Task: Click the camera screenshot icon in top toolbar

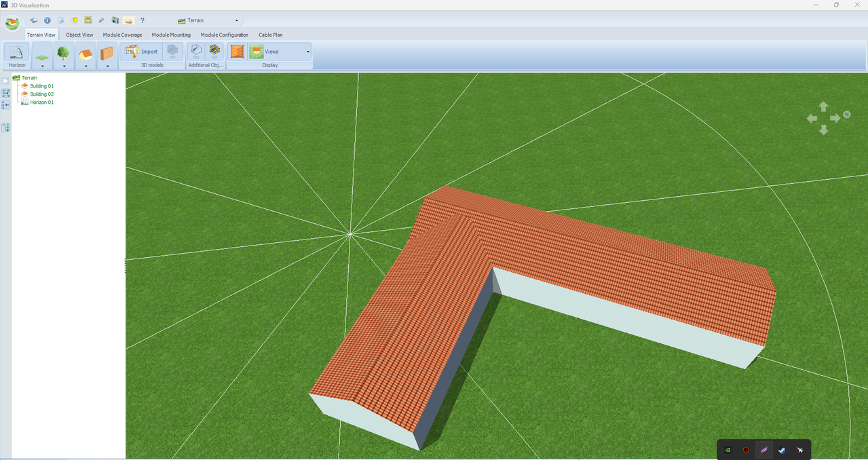Action: click(x=115, y=20)
